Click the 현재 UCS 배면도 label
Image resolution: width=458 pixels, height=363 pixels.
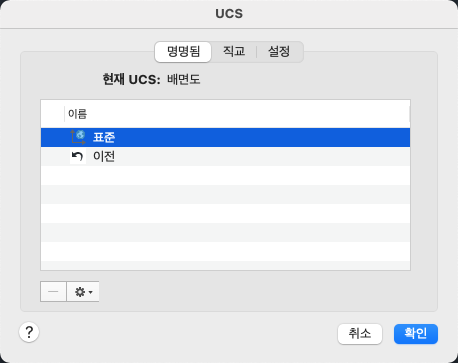tap(151, 80)
